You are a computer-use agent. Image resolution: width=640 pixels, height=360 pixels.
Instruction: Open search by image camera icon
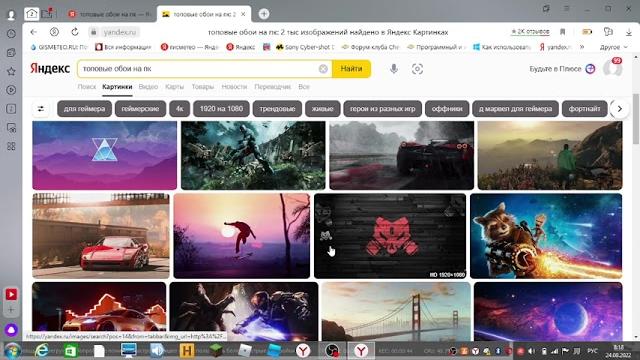click(x=417, y=69)
